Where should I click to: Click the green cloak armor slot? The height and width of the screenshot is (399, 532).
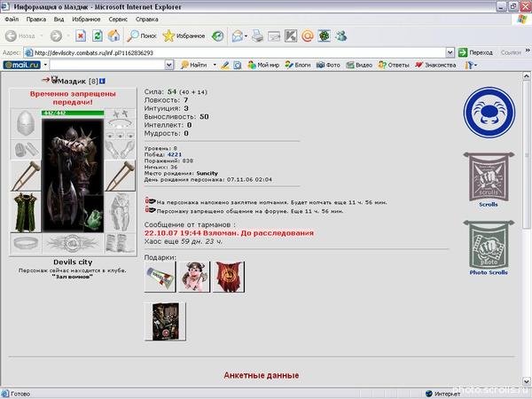[27, 209]
